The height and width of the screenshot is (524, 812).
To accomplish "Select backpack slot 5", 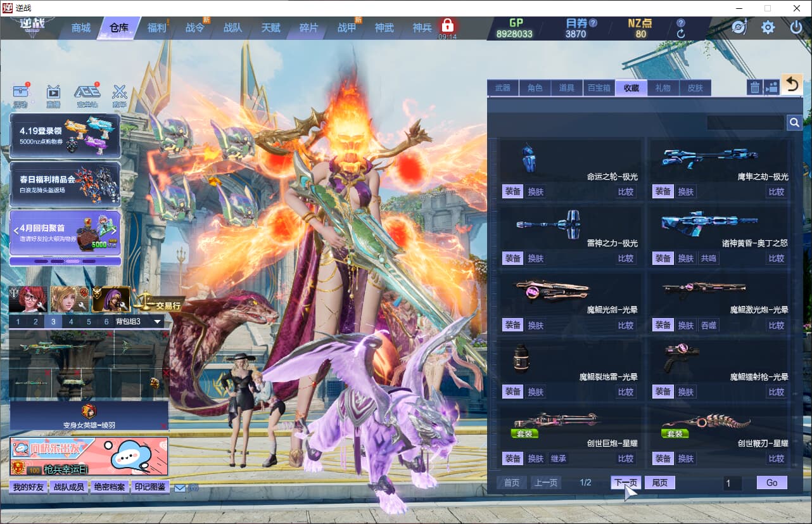I will pos(89,322).
